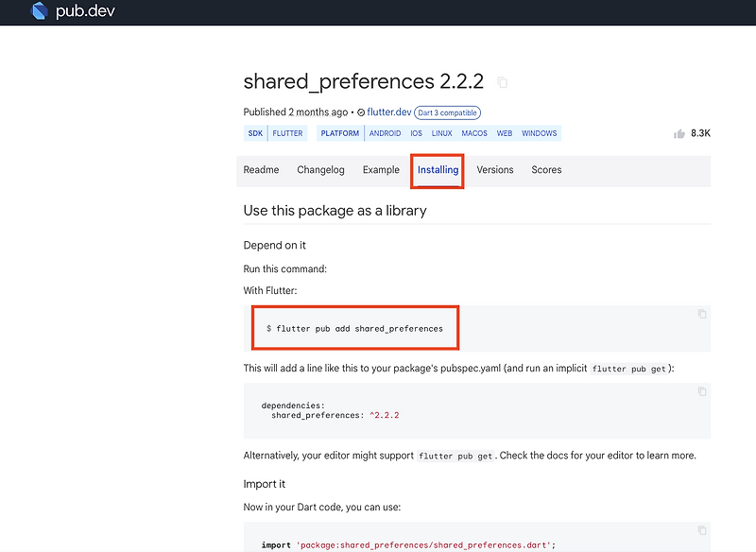View the Example tab
Image resolution: width=756 pixels, height=552 pixels.
(x=381, y=170)
